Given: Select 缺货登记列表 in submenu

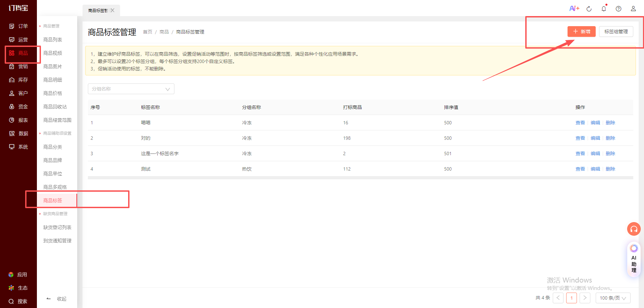Looking at the screenshot, I should coord(57,227).
